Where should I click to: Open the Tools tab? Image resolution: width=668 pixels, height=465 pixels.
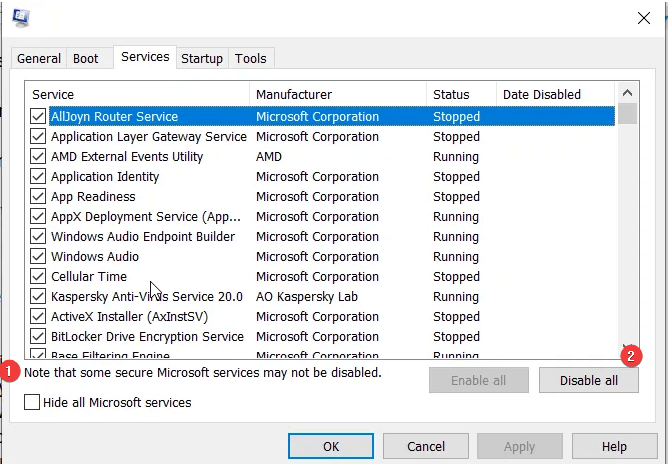tap(251, 59)
